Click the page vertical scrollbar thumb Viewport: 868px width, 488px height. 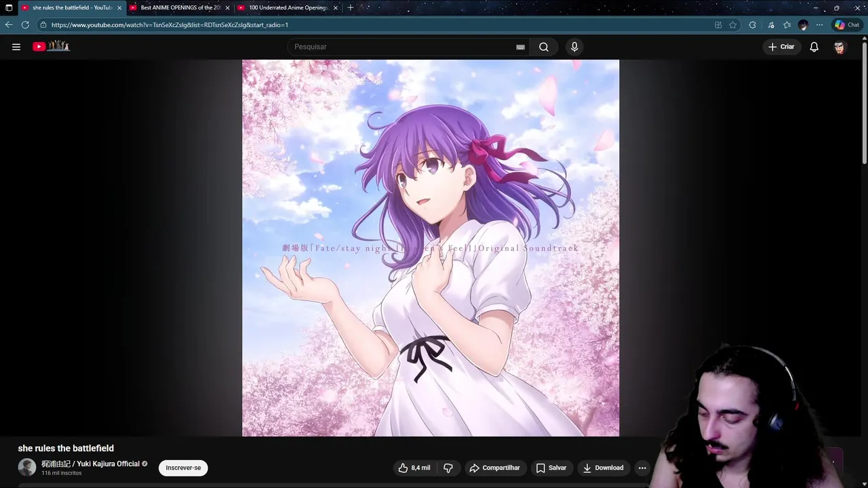864,102
